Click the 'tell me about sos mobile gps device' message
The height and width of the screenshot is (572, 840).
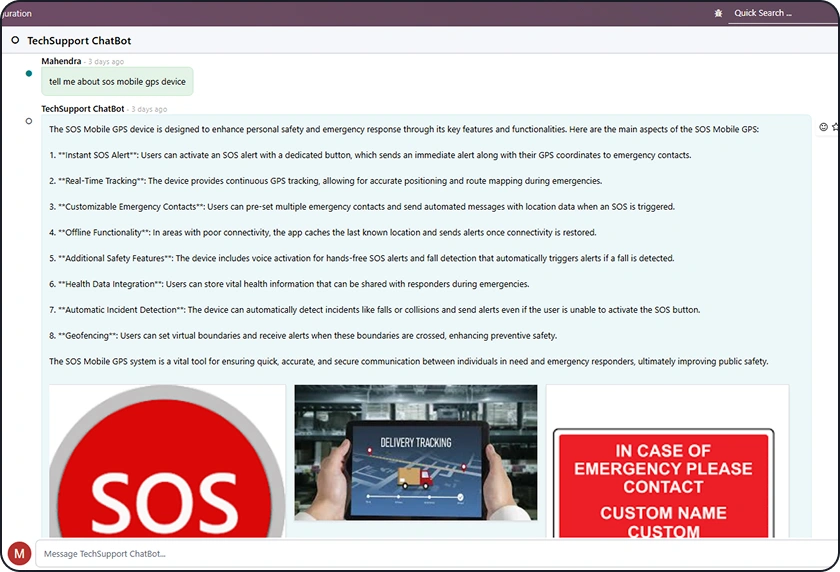[117, 81]
